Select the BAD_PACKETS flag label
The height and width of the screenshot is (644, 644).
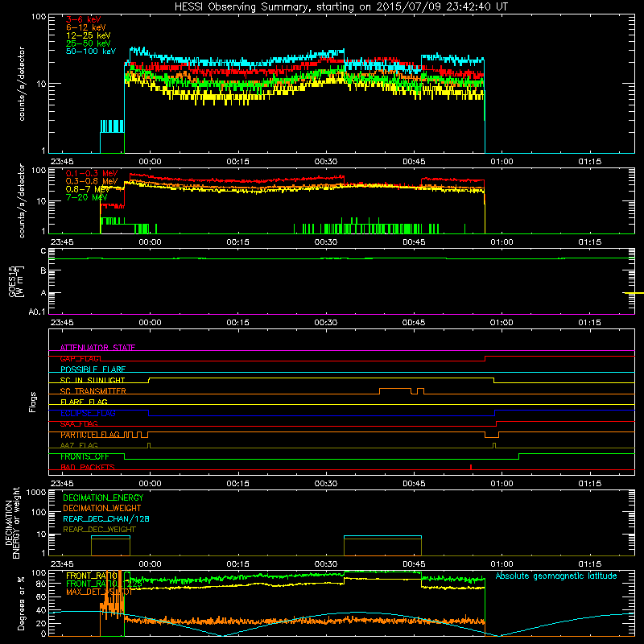coord(88,468)
